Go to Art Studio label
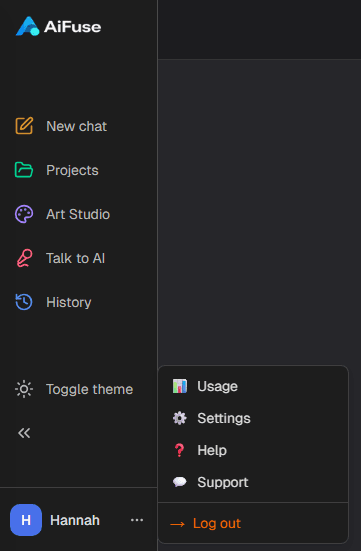Viewport: 361px width, 551px height. 78,214
